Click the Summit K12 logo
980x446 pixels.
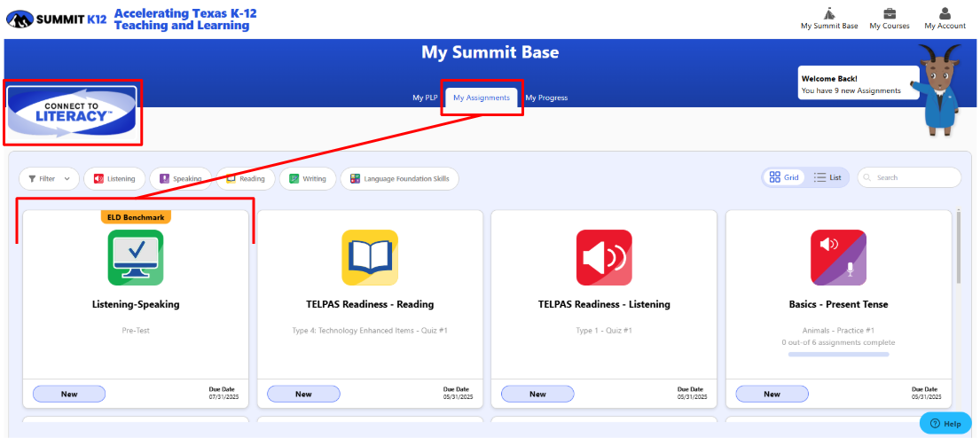click(56, 20)
